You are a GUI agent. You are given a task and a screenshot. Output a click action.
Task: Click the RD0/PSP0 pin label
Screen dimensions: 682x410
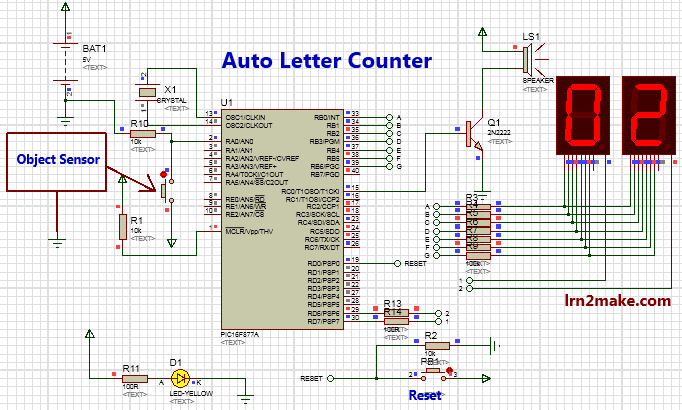(x=323, y=263)
